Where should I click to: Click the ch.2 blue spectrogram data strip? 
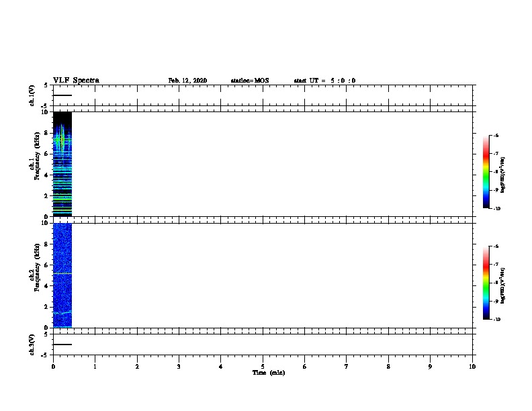(x=62, y=275)
